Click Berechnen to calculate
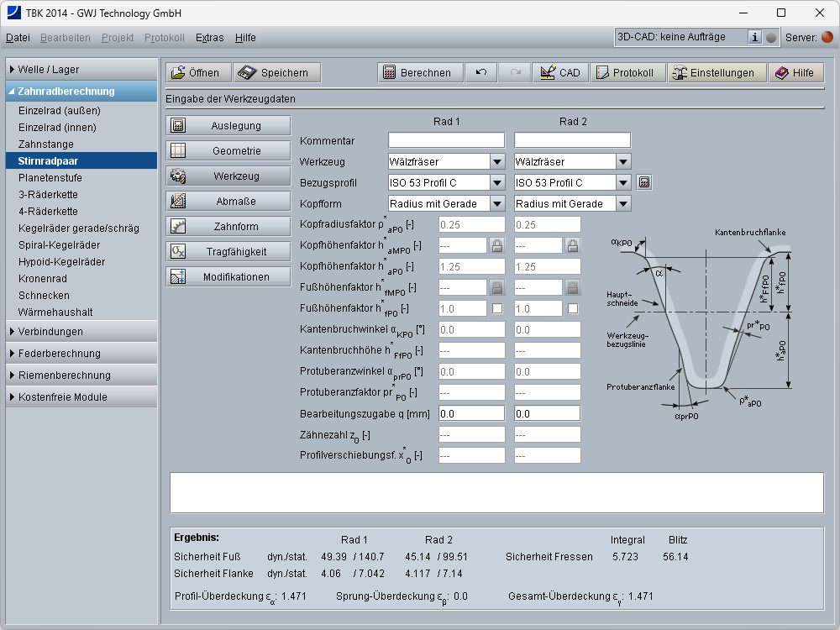Image resolution: width=840 pixels, height=630 pixels. pos(421,73)
